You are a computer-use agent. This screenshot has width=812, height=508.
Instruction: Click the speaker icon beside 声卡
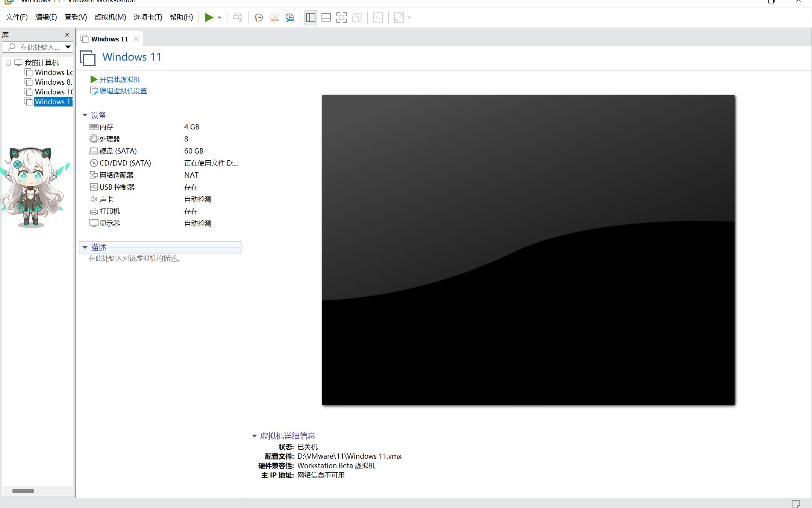point(94,199)
